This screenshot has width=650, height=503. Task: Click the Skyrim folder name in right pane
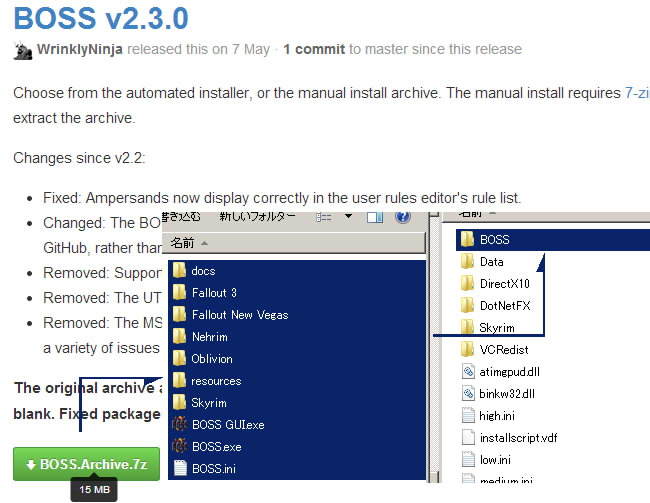point(497,328)
